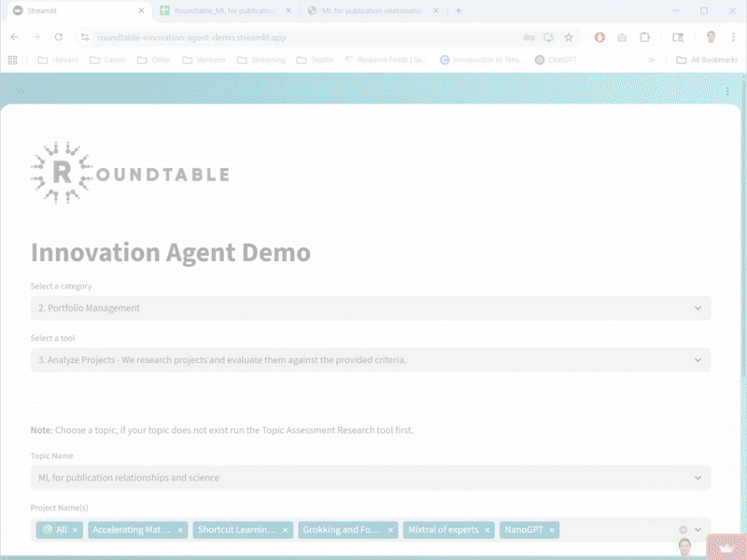The width and height of the screenshot is (747, 560).
Task: Remove the Shortcut Learning project chip
Action: pyautogui.click(x=285, y=530)
